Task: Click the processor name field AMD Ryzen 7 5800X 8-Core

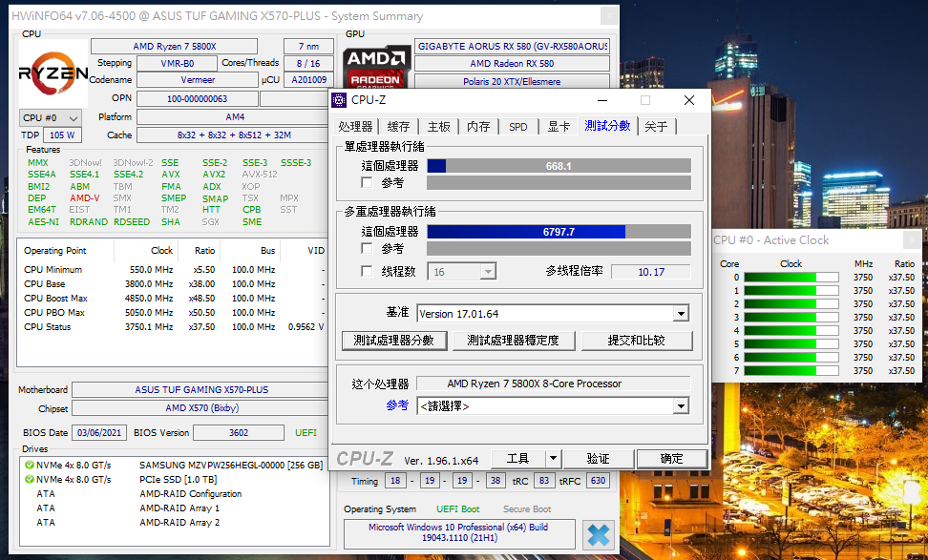Action: click(554, 384)
